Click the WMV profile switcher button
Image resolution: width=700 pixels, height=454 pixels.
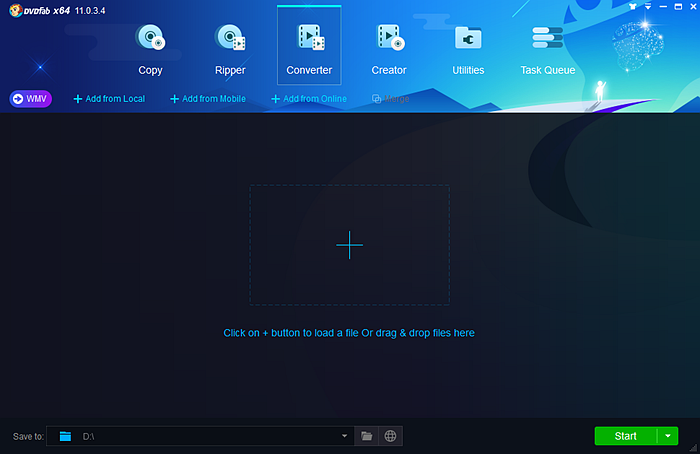click(31, 99)
